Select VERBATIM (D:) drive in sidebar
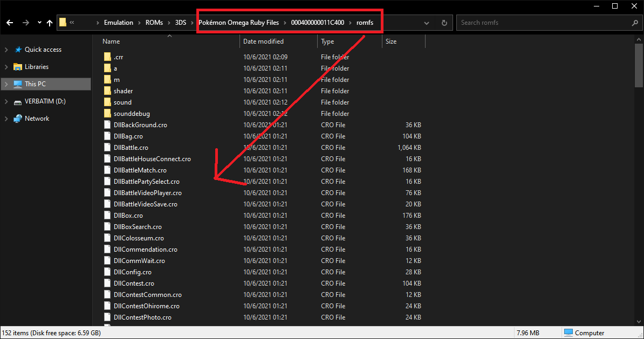Image resolution: width=644 pixels, height=339 pixels. (45, 101)
